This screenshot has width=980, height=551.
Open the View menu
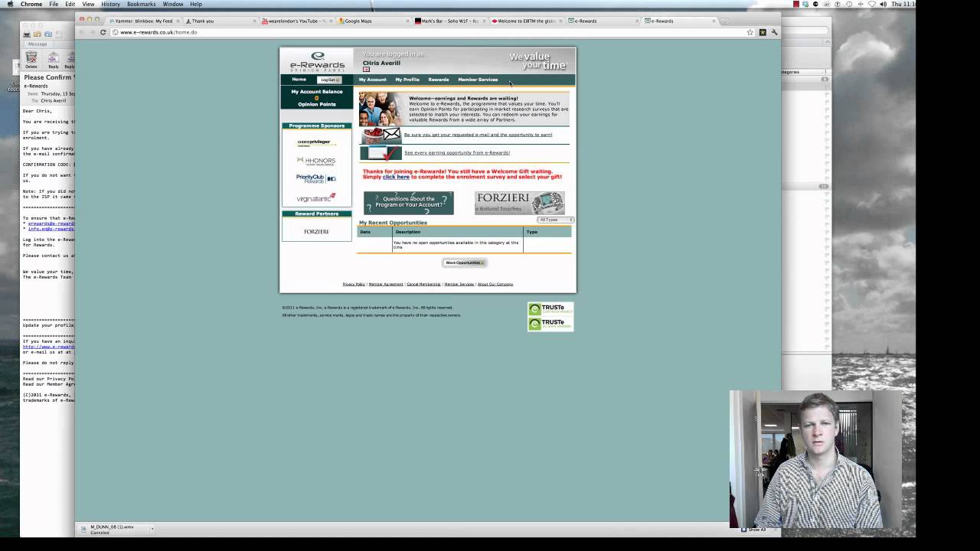pos(88,4)
